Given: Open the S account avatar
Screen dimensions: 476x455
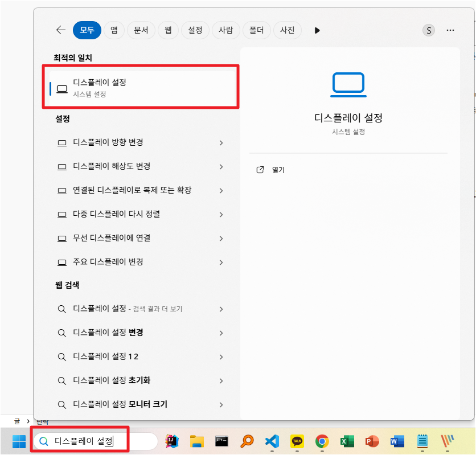Looking at the screenshot, I should [x=429, y=30].
